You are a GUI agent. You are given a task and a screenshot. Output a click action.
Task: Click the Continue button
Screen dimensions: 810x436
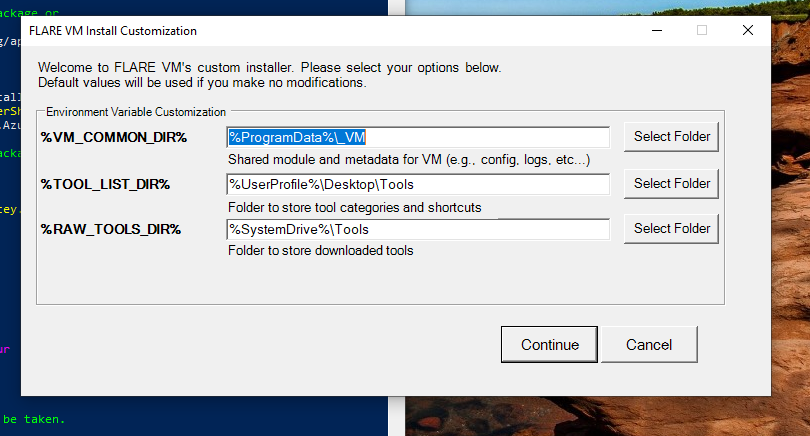pyautogui.click(x=549, y=345)
